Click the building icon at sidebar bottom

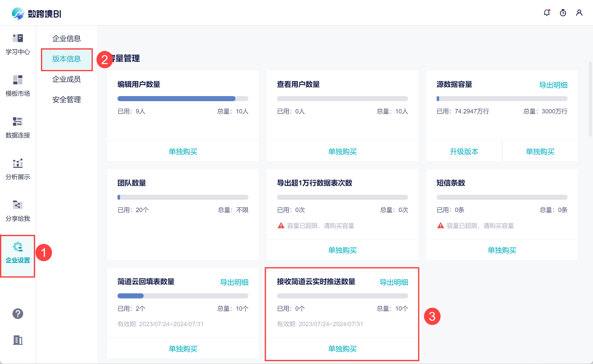18,340
